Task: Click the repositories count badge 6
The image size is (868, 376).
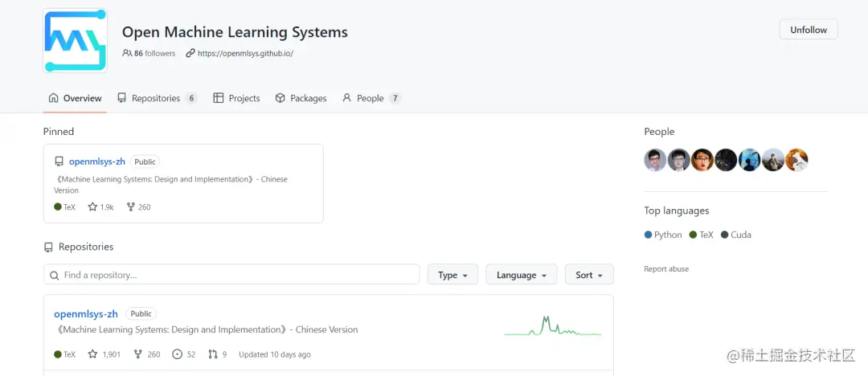Action: [191, 99]
